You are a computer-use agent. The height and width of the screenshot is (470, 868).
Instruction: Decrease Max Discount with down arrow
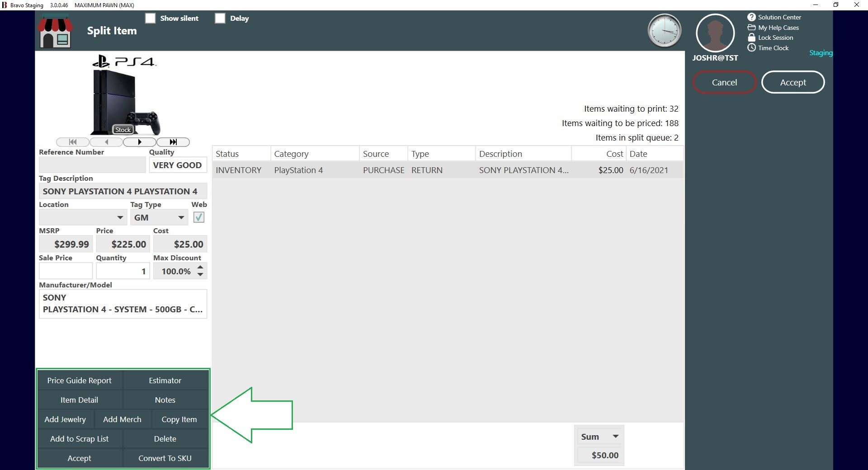[x=200, y=274]
